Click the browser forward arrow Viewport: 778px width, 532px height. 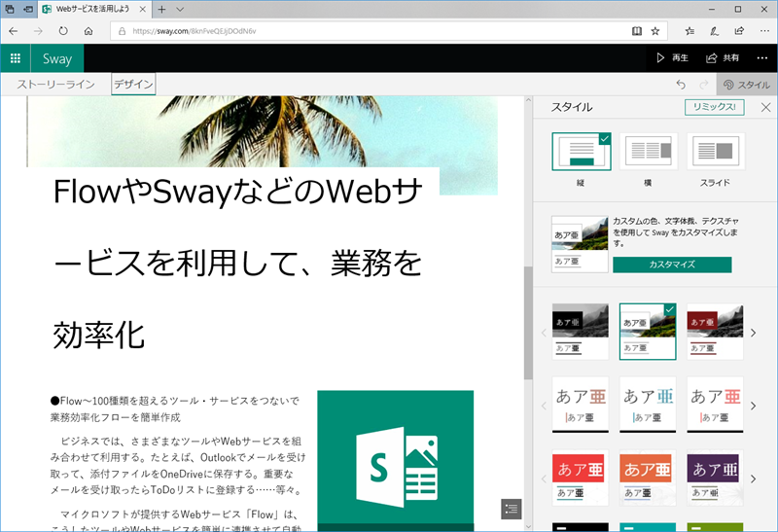point(38,31)
